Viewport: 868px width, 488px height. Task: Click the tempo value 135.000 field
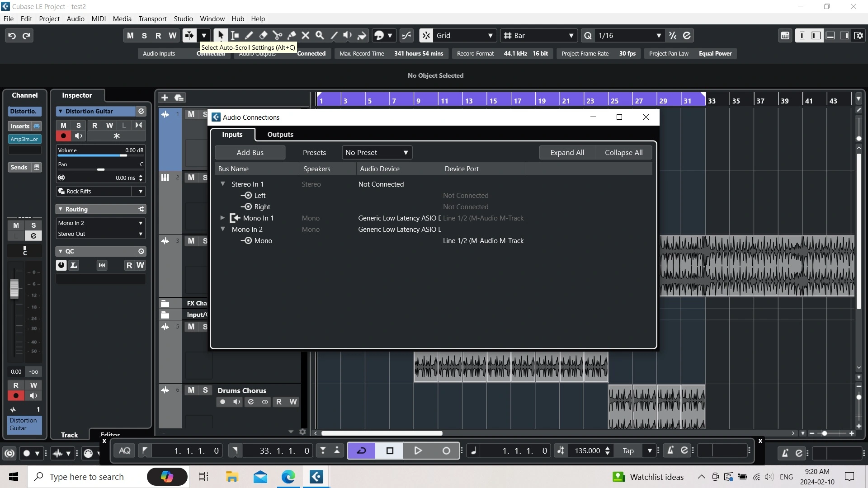(x=587, y=450)
